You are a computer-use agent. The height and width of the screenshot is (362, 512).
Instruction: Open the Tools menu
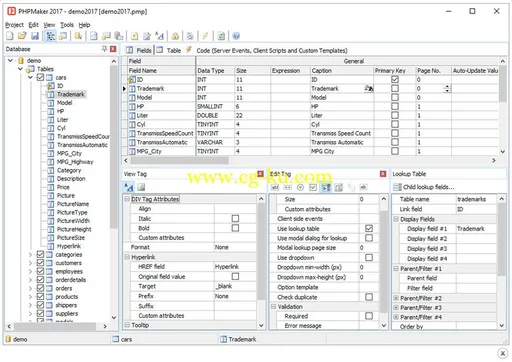[67, 25]
